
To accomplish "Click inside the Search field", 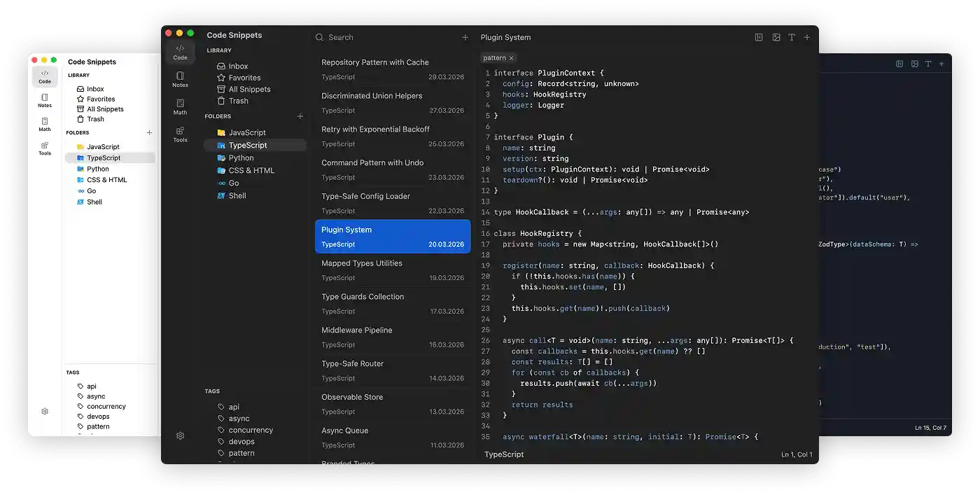I will pyautogui.click(x=350, y=37).
